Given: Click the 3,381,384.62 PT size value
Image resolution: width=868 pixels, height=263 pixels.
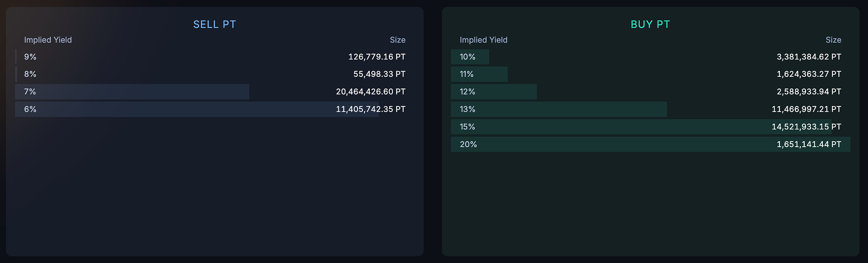Looking at the screenshot, I should point(809,57).
